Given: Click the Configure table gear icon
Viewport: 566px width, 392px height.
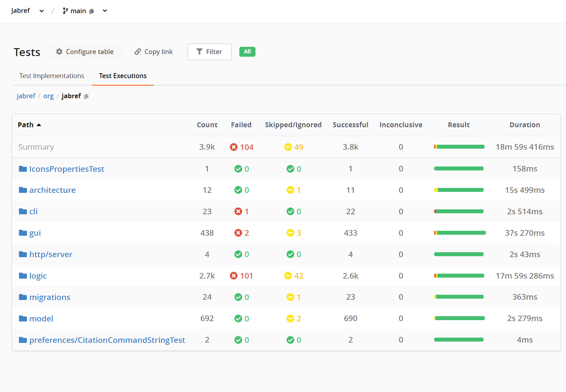Looking at the screenshot, I should click(x=59, y=52).
